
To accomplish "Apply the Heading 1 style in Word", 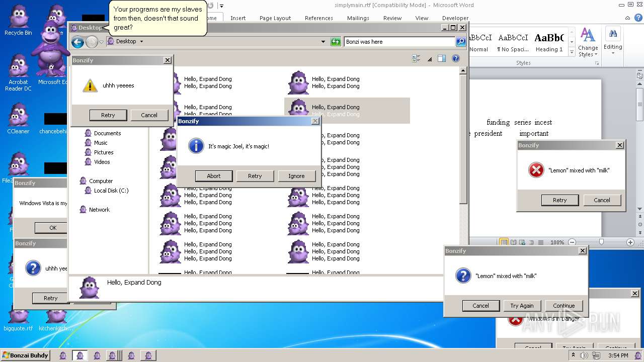I will (549, 42).
